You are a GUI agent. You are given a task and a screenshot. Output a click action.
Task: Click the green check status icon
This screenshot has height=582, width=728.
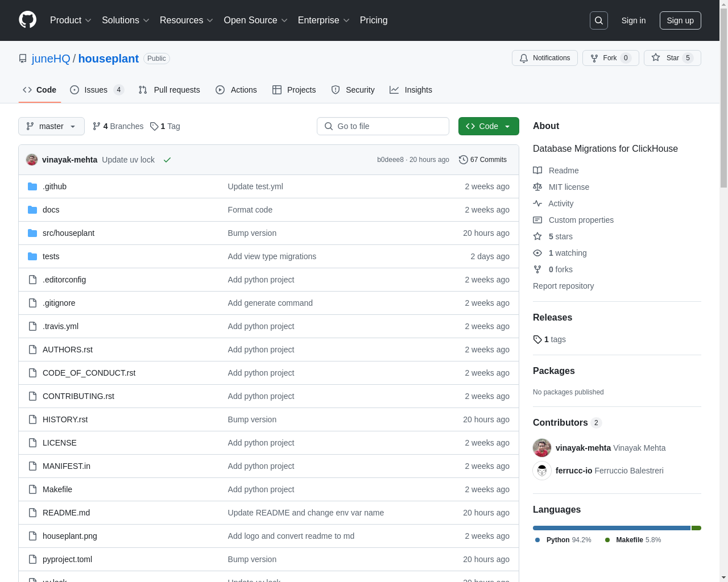pyautogui.click(x=167, y=160)
